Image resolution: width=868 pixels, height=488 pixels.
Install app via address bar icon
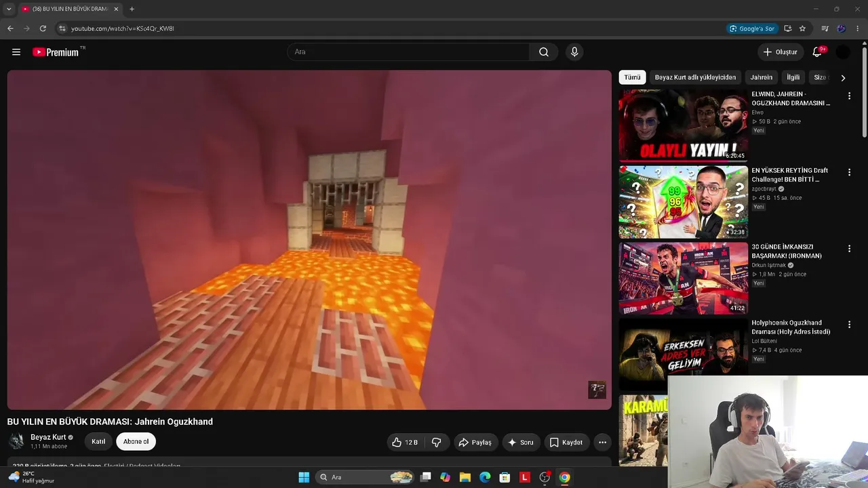pyautogui.click(x=787, y=28)
